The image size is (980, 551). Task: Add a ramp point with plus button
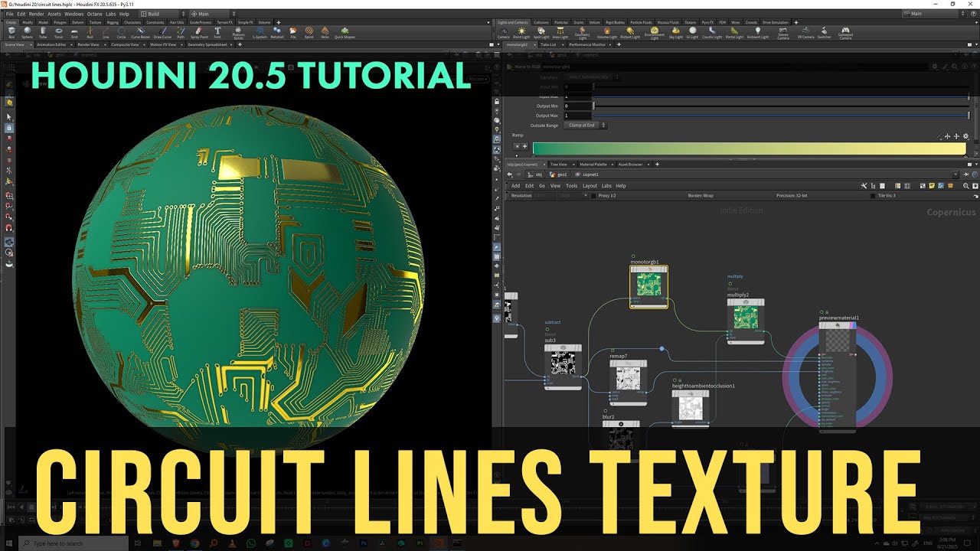pos(525,145)
